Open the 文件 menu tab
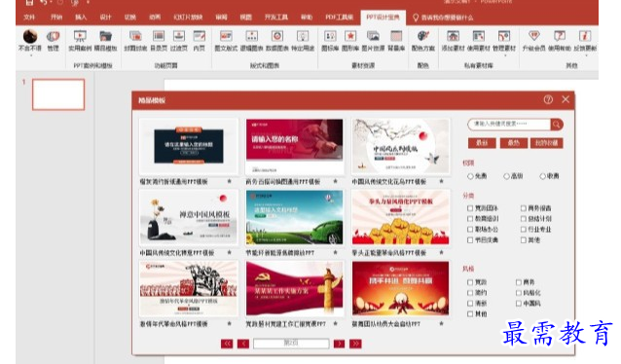This screenshot has width=621, height=364. [x=29, y=18]
